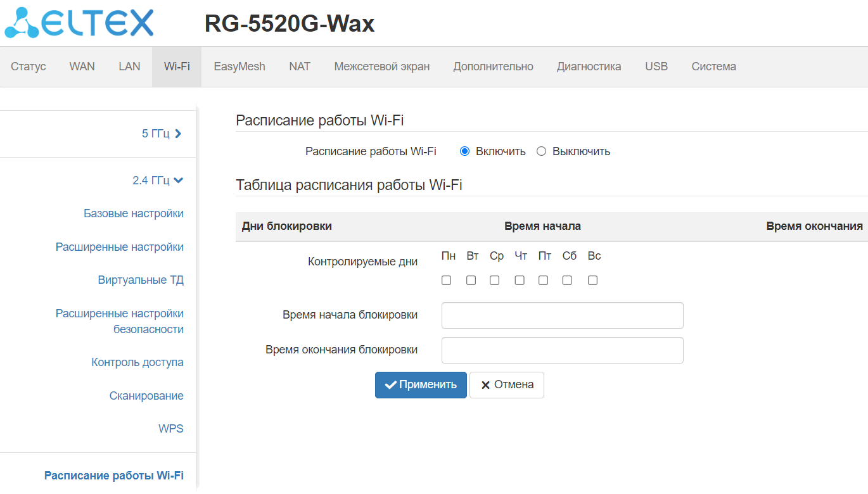Image resolution: width=868 pixels, height=494 pixels.
Task: Open the Межсетевой экран tab
Action: click(381, 66)
